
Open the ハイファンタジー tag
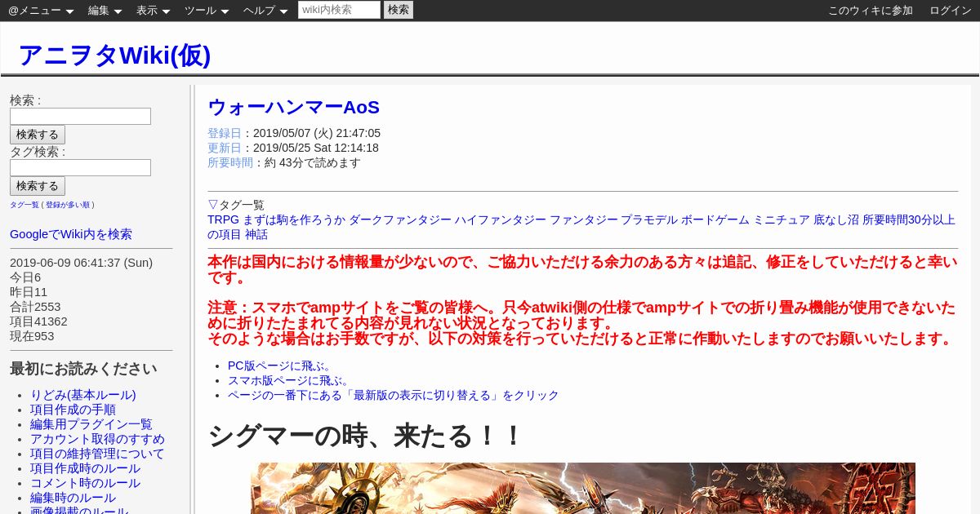[501, 219]
